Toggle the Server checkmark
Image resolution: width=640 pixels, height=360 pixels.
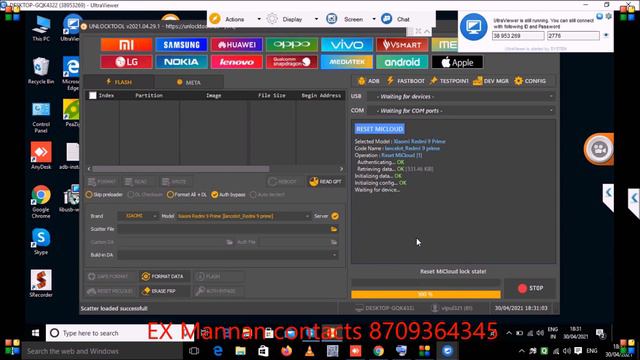335,216
